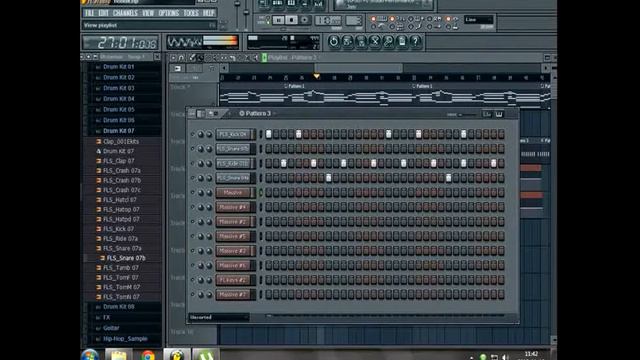Viewport: 640px width, 360px height.
Task: Click the Massive #6 channel button
Action: point(234,265)
